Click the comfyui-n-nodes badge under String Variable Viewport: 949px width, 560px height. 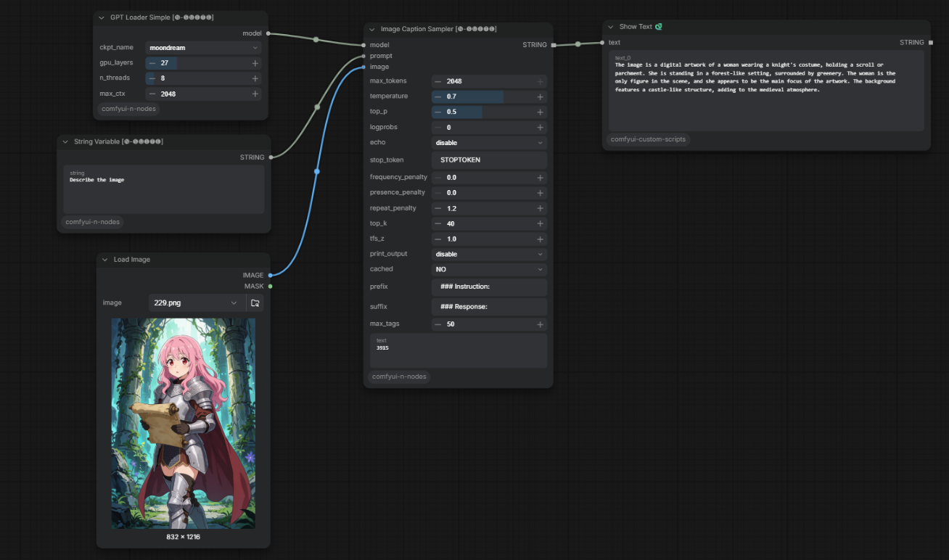[x=93, y=222]
